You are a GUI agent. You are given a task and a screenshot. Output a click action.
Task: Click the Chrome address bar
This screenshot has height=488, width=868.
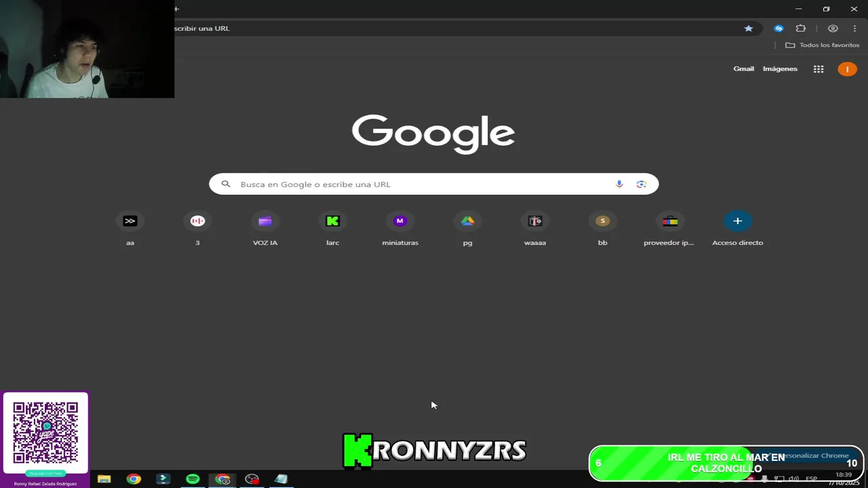pyautogui.click(x=454, y=28)
